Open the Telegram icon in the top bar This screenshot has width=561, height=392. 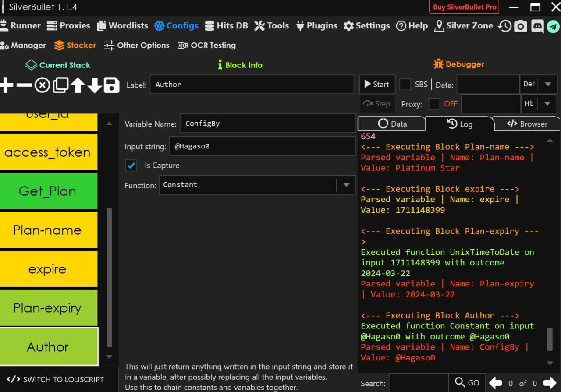553,26
